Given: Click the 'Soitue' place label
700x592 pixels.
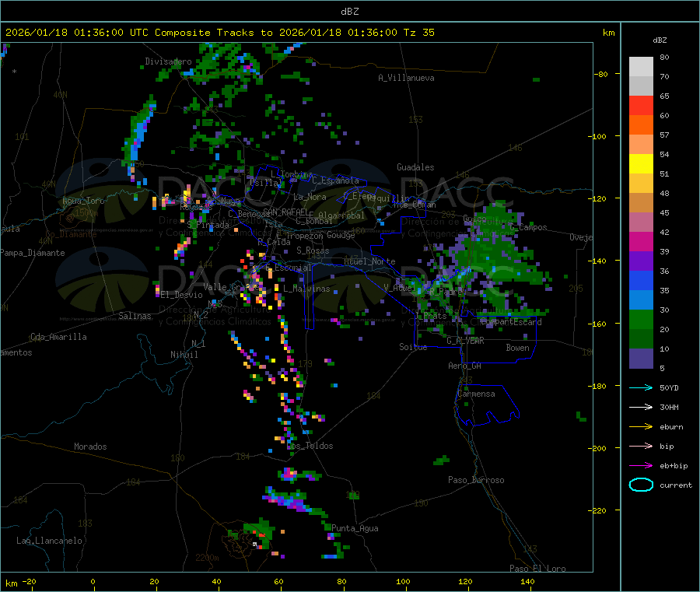Looking at the screenshot, I should (x=413, y=346).
